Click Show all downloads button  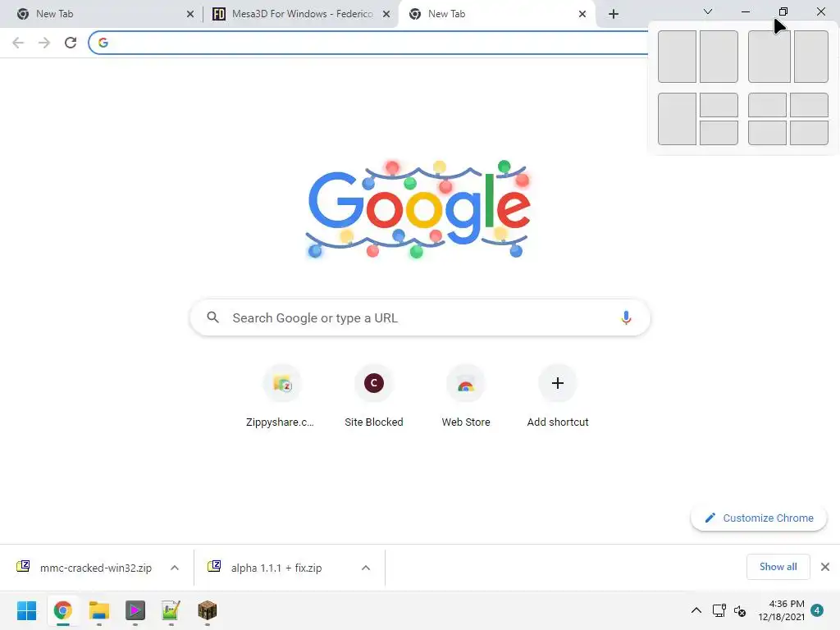(x=778, y=567)
